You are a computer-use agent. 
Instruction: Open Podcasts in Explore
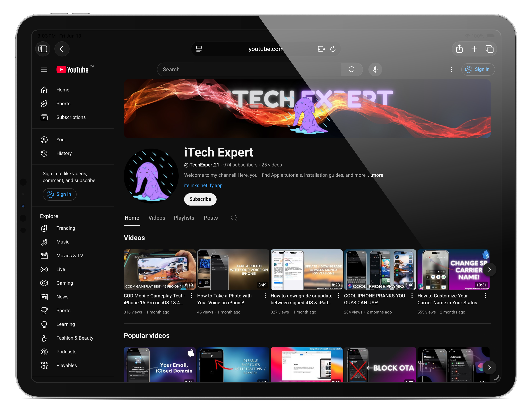(x=73, y=352)
